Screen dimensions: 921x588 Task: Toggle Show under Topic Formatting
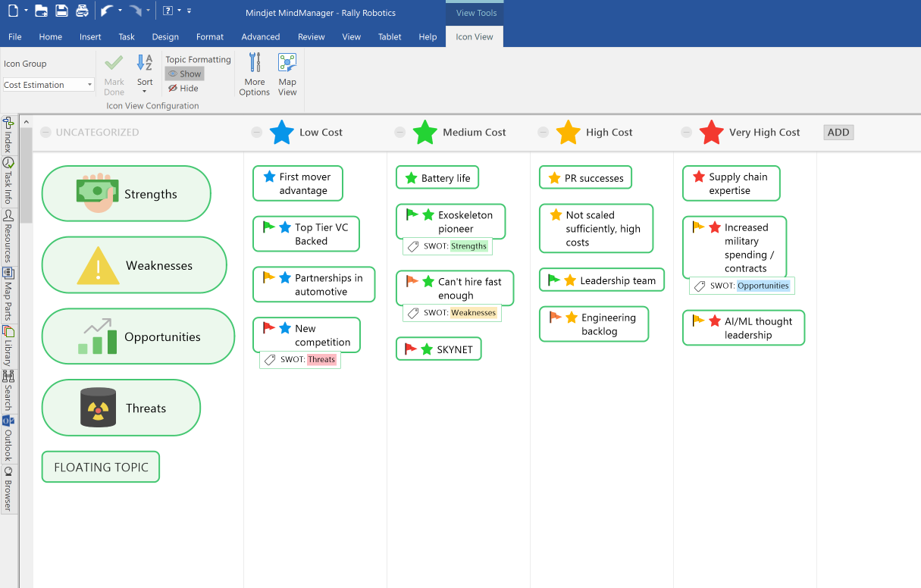pos(183,73)
